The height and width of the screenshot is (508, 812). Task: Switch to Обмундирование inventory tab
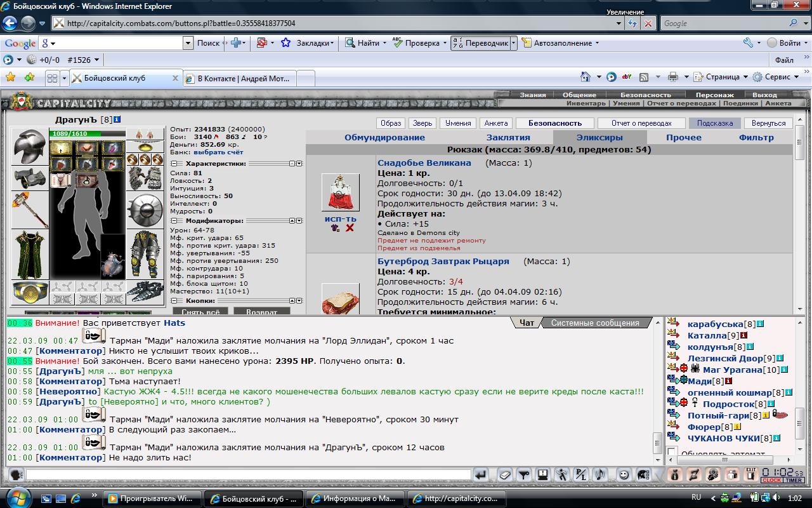(385, 137)
